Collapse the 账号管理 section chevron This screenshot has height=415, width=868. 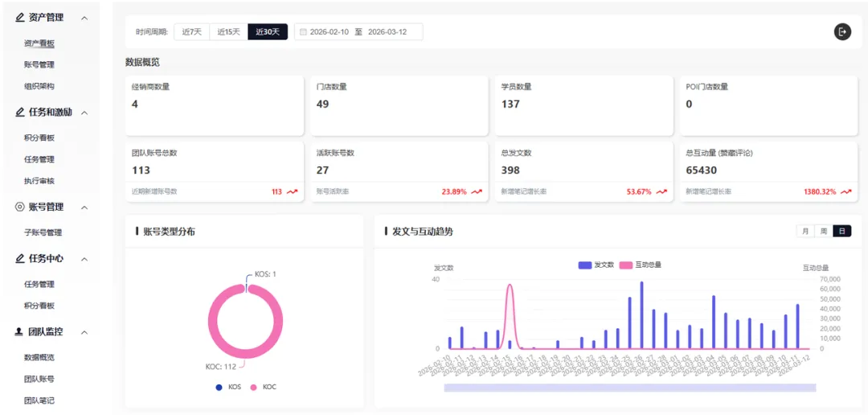point(84,207)
